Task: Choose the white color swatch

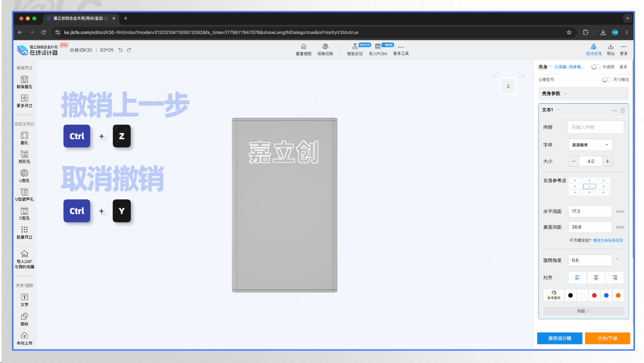Action: (x=582, y=295)
